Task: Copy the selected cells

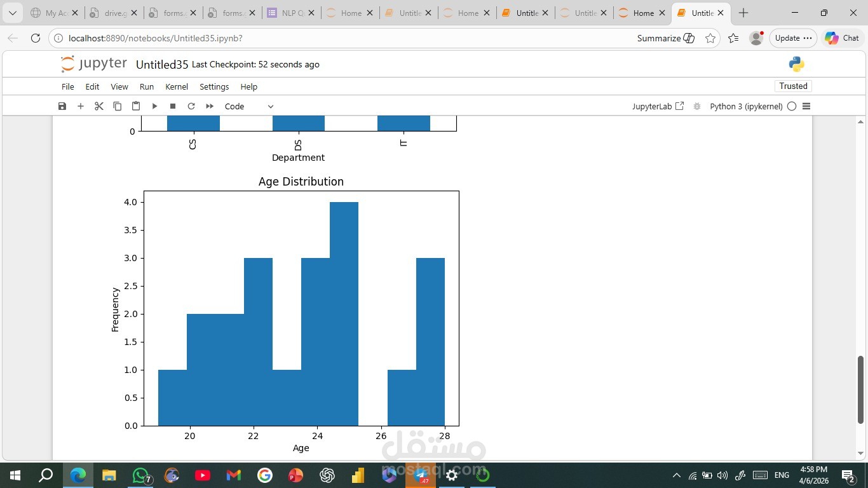Action: click(x=117, y=106)
